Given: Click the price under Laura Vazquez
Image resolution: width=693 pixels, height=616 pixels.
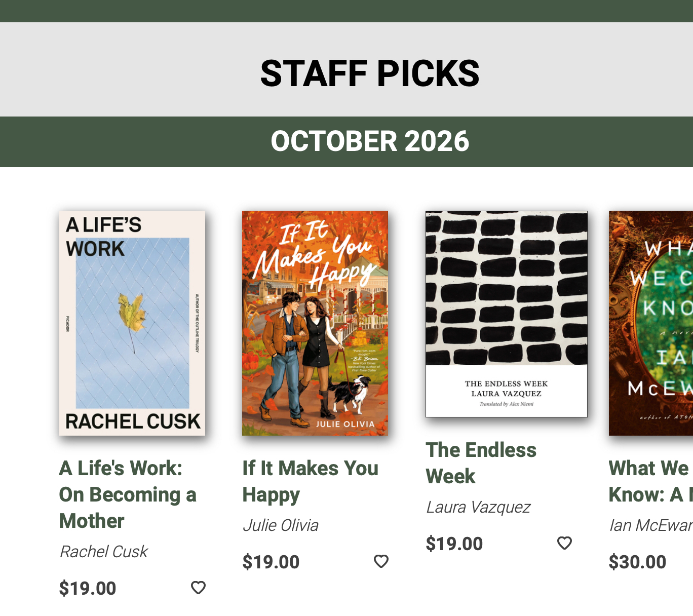Looking at the screenshot, I should point(454,544).
